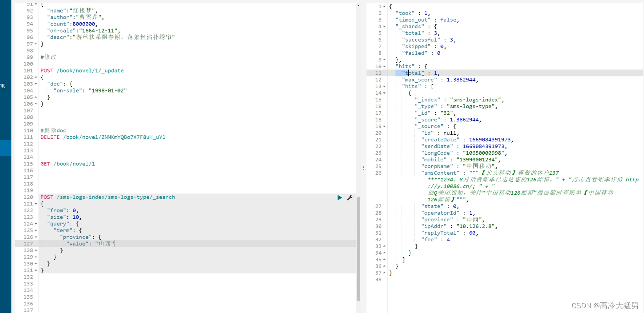
Task: Click "successful" : 3 in shards block
Action: click(429, 40)
